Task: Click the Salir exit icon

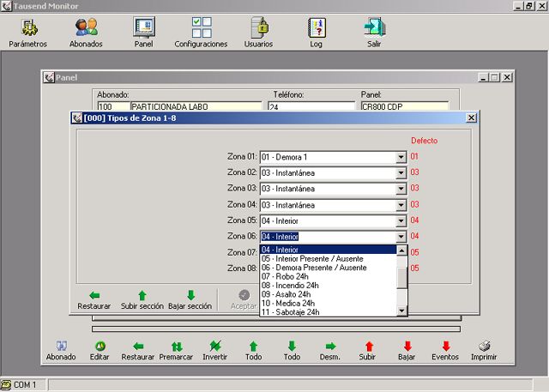Action: [374, 27]
